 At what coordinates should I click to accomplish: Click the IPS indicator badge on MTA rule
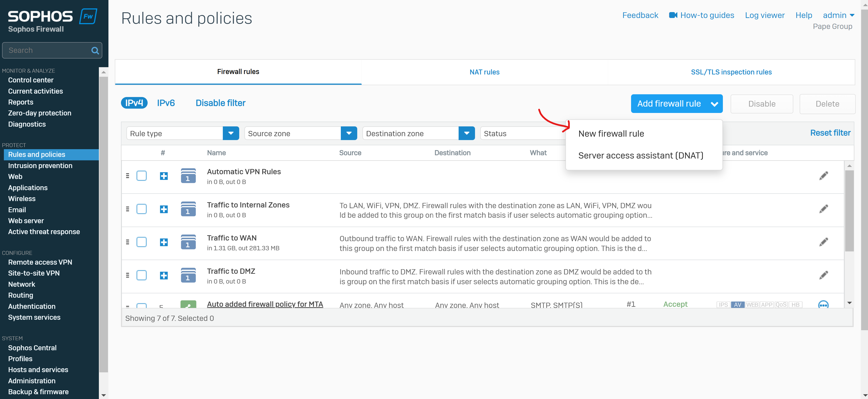point(723,305)
